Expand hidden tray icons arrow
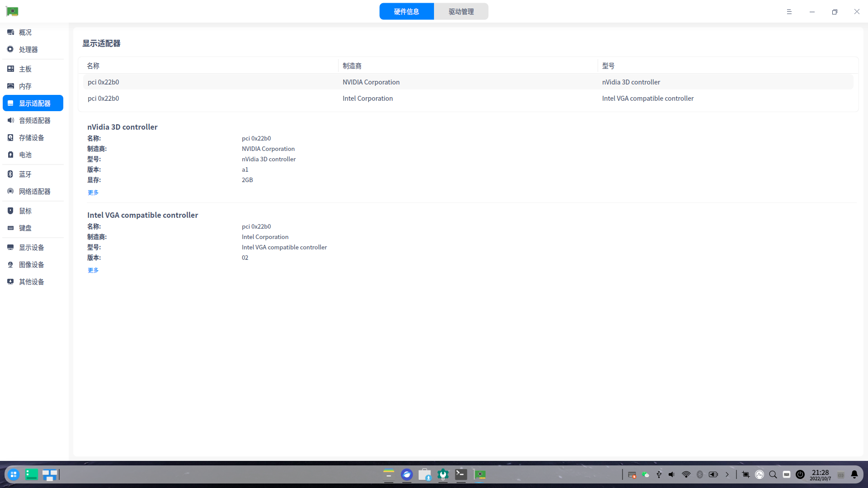Image resolution: width=868 pixels, height=488 pixels. click(x=727, y=474)
